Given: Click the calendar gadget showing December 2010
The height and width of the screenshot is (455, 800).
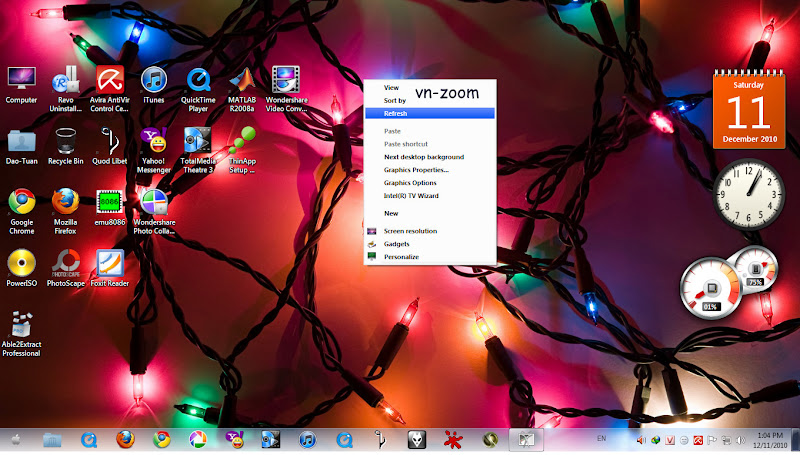Looking at the screenshot, I should tap(748, 109).
